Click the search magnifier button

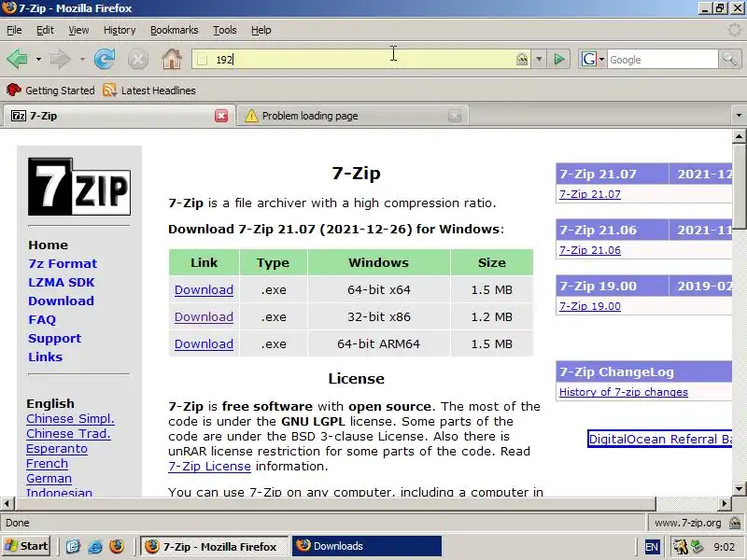729,59
